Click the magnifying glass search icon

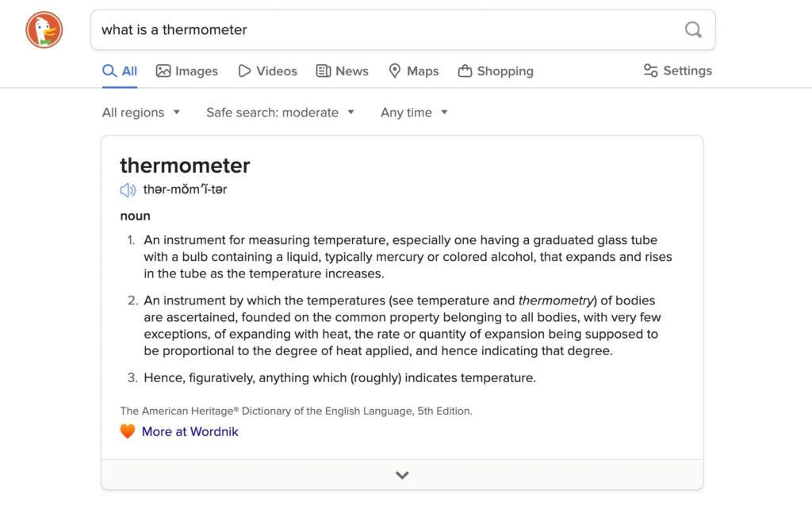[x=693, y=29]
